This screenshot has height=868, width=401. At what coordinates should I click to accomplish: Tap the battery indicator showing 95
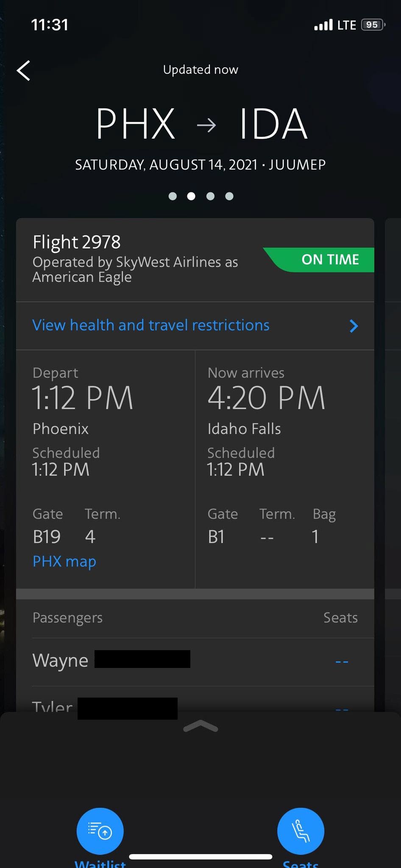click(x=373, y=25)
